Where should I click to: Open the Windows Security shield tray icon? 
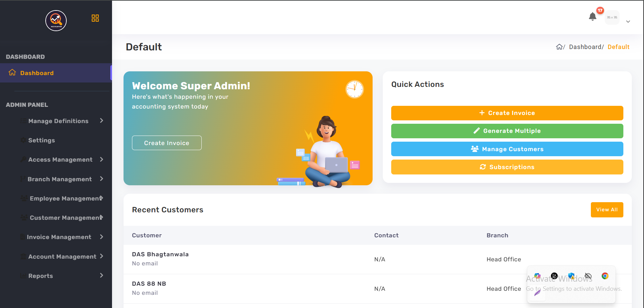pos(571,276)
